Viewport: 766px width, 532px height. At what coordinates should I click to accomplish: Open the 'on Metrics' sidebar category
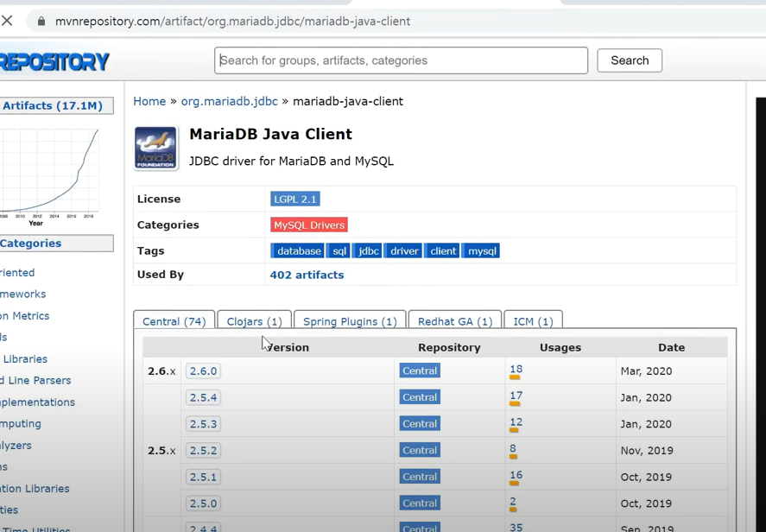[24, 315]
